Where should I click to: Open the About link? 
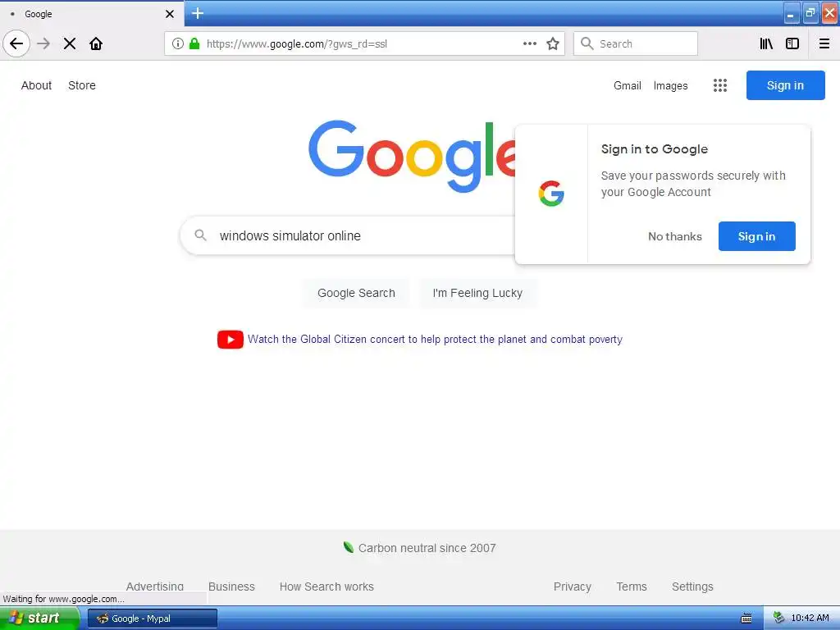(36, 85)
